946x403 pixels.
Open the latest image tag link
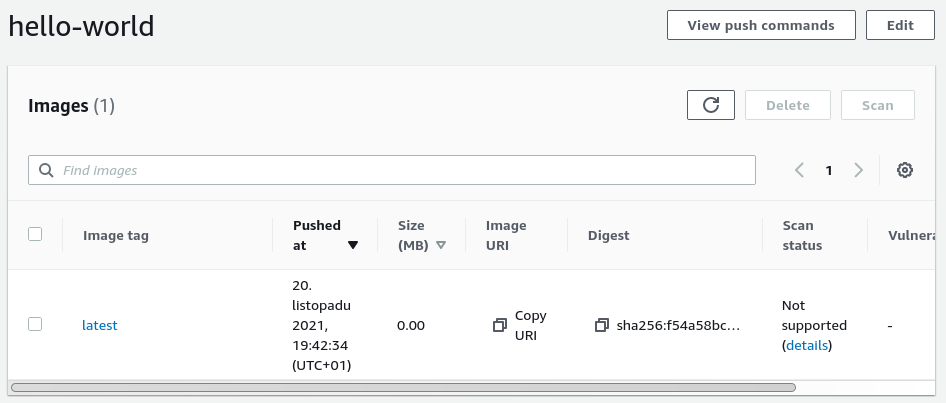pos(100,325)
